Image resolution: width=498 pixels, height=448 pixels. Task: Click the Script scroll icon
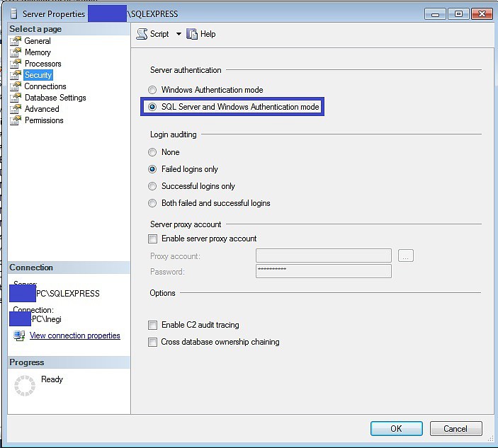pos(142,34)
